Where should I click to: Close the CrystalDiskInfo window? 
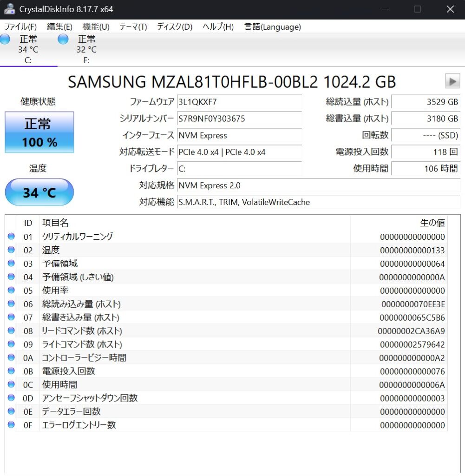450,9
